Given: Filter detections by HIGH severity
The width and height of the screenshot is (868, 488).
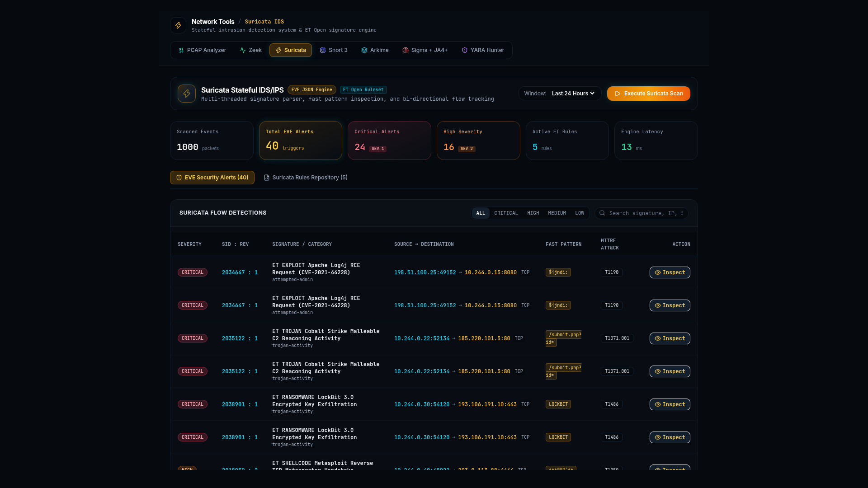Looking at the screenshot, I should pos(533,213).
